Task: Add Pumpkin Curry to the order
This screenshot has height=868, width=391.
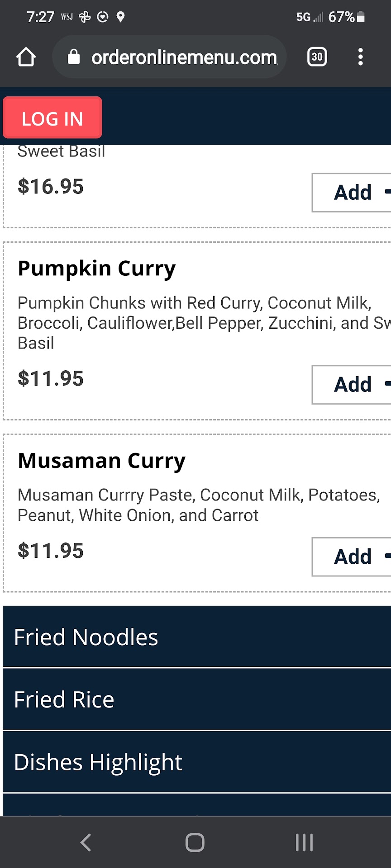Action: click(x=352, y=385)
